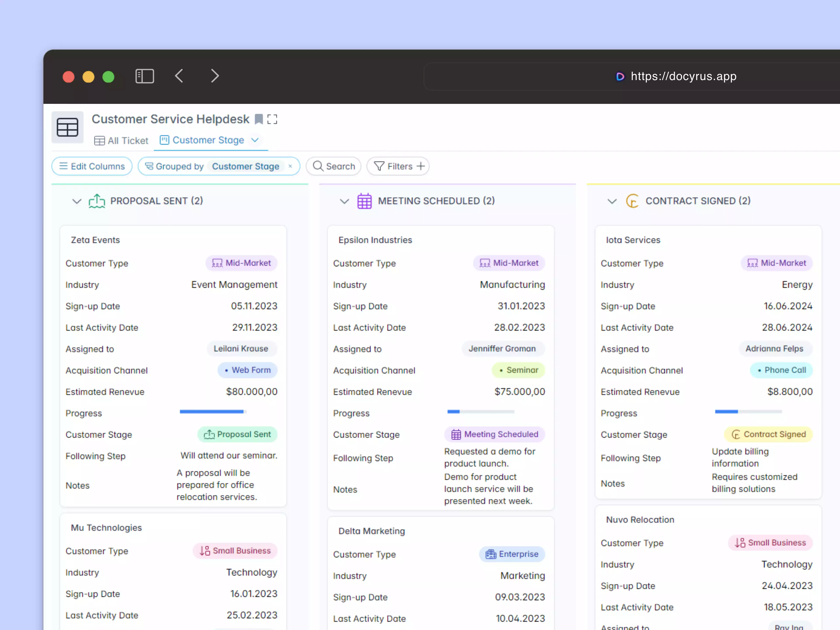Collapse the Proposal Sent group
The width and height of the screenshot is (840, 630).
click(77, 201)
